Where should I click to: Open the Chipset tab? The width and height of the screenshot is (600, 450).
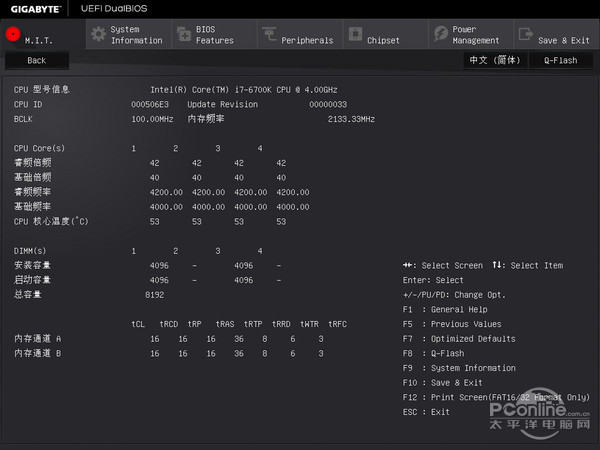[383, 40]
